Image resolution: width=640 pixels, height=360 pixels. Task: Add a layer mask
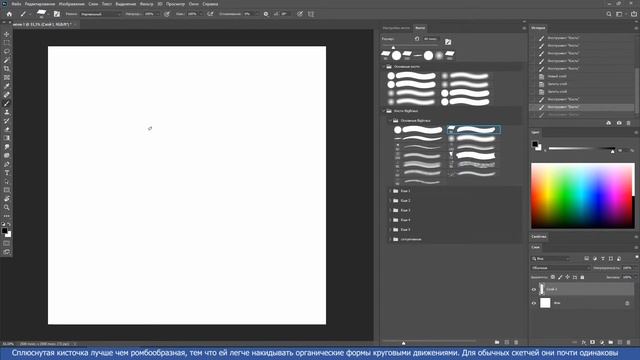pos(593,342)
